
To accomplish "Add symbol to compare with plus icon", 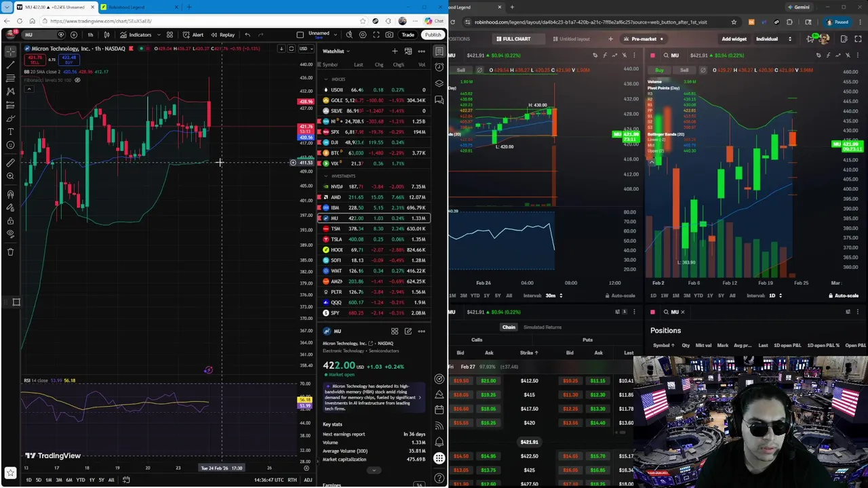I will pyautogui.click(x=74, y=35).
